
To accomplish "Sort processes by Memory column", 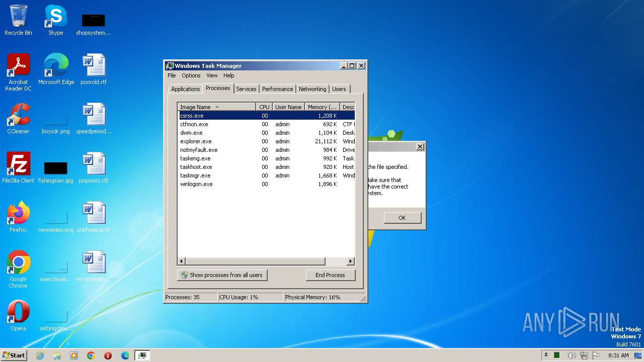I will click(322, 107).
